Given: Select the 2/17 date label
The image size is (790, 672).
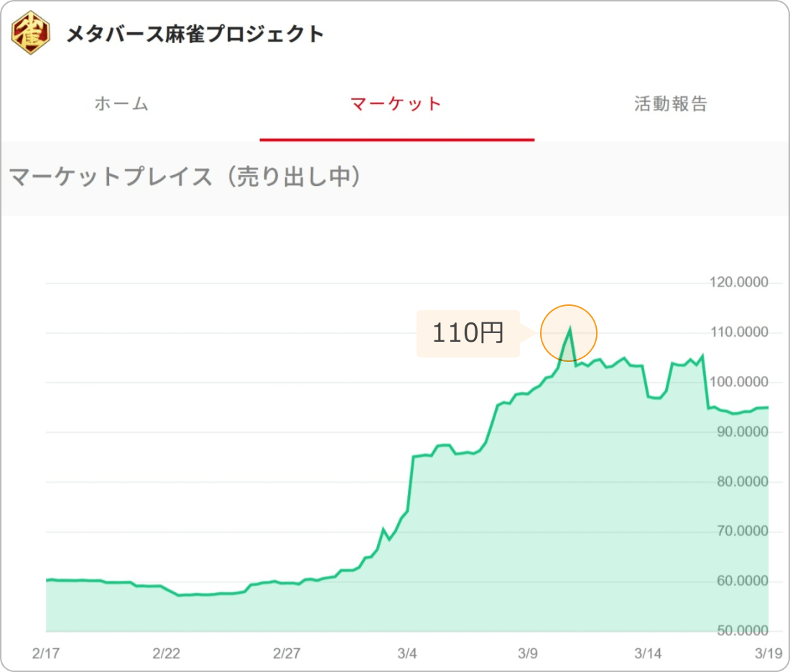Looking at the screenshot, I should [x=47, y=654].
